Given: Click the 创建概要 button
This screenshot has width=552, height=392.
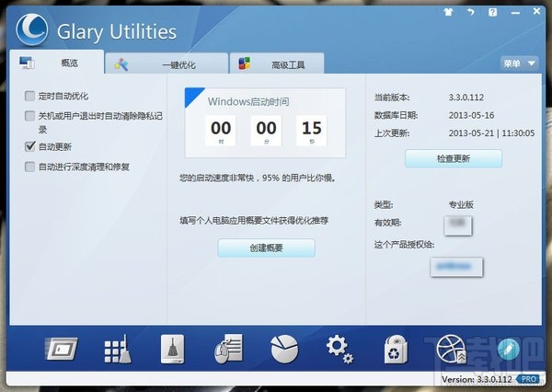Looking at the screenshot, I should tap(266, 248).
